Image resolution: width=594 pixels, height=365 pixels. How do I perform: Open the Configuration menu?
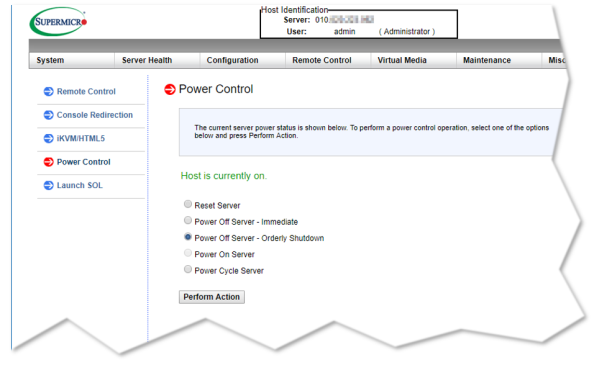point(242,60)
